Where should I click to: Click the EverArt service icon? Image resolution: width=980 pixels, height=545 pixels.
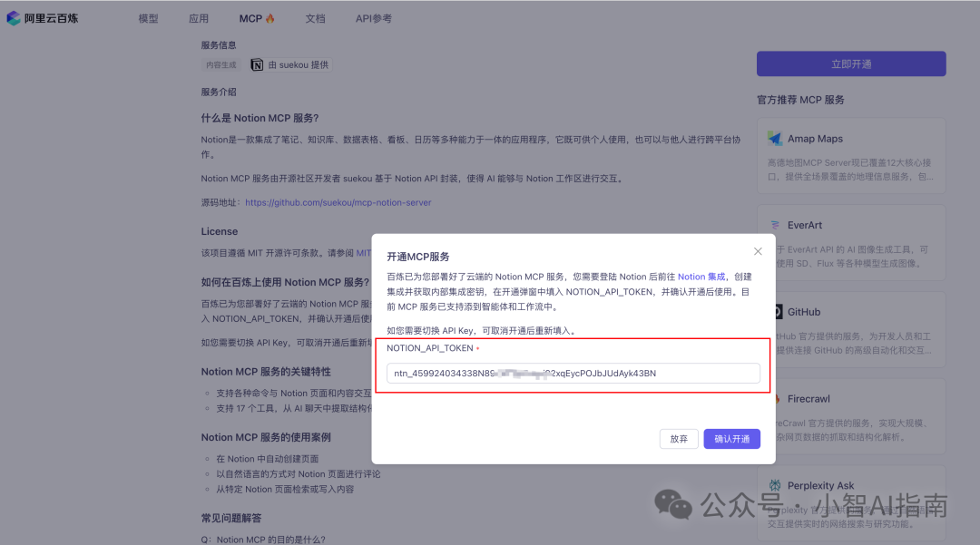776,224
